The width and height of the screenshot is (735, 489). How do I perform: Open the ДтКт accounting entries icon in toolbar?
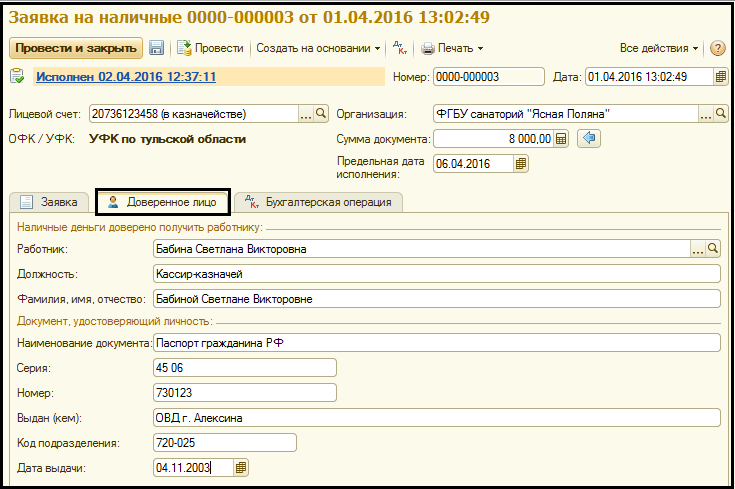coord(400,48)
